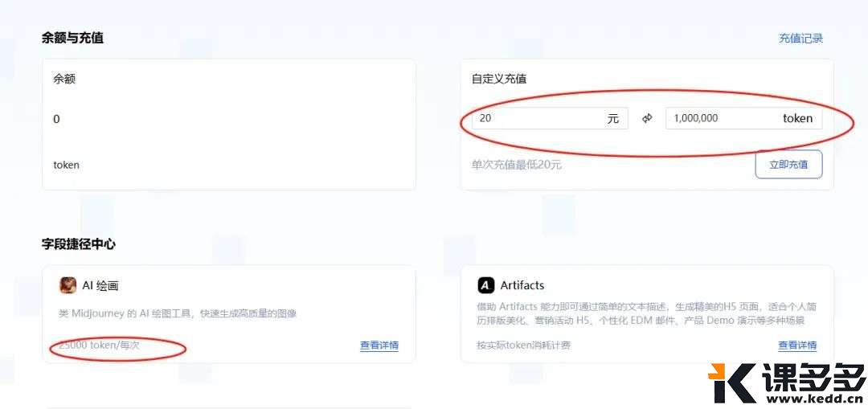The image size is (868, 409).
Task: Open the 充值记录 recharge history link
Action: pos(800,39)
